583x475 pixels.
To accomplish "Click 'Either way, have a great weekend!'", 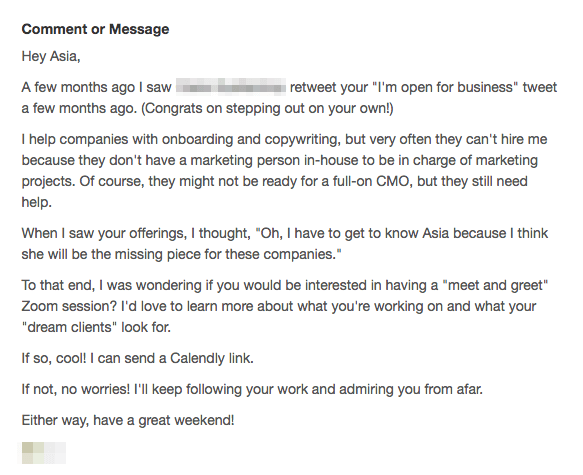I will pos(128,420).
